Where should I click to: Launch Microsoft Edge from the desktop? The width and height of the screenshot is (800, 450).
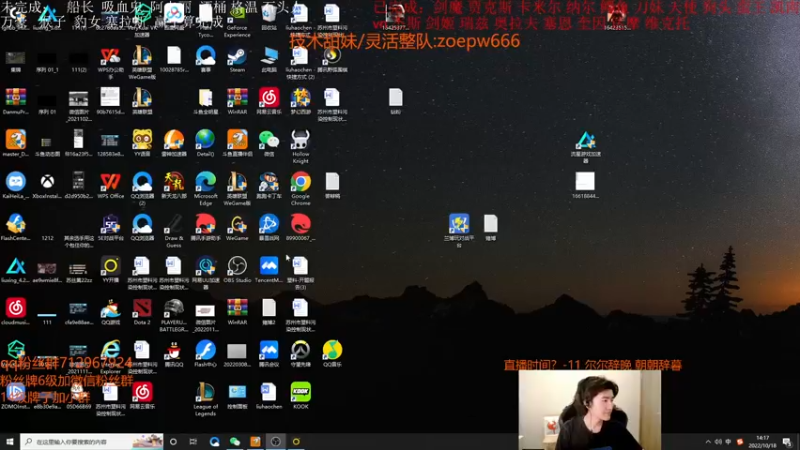(206, 189)
